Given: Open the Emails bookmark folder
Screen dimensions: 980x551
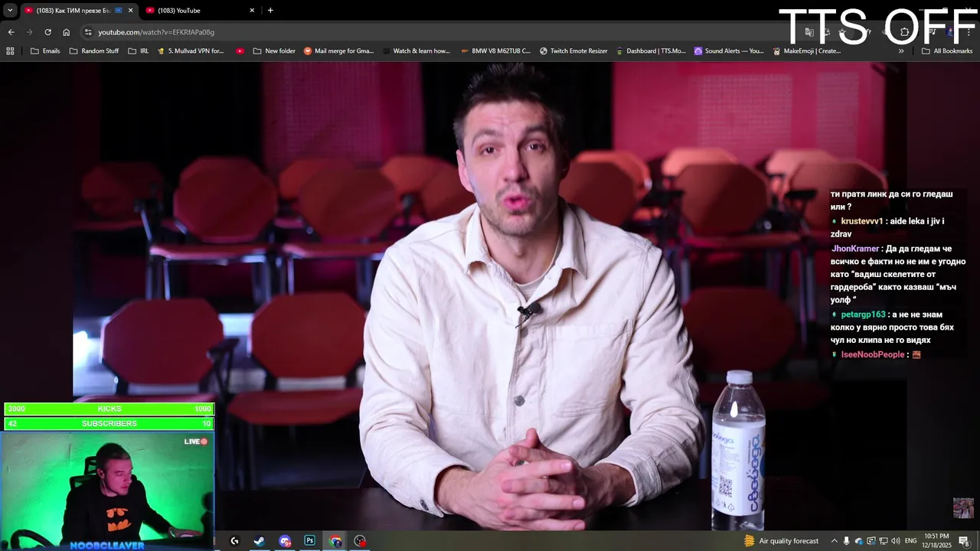Looking at the screenshot, I should point(45,51).
